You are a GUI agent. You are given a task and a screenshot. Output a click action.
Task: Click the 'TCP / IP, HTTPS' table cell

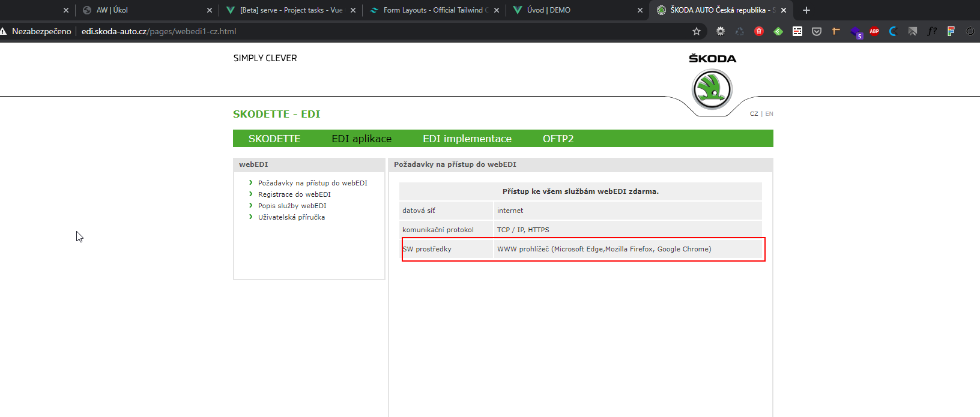pyautogui.click(x=628, y=230)
